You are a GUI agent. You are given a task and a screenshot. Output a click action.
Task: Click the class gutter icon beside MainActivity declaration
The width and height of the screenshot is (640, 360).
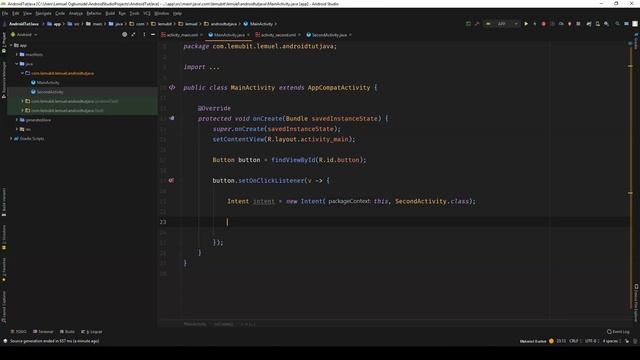coord(172,87)
